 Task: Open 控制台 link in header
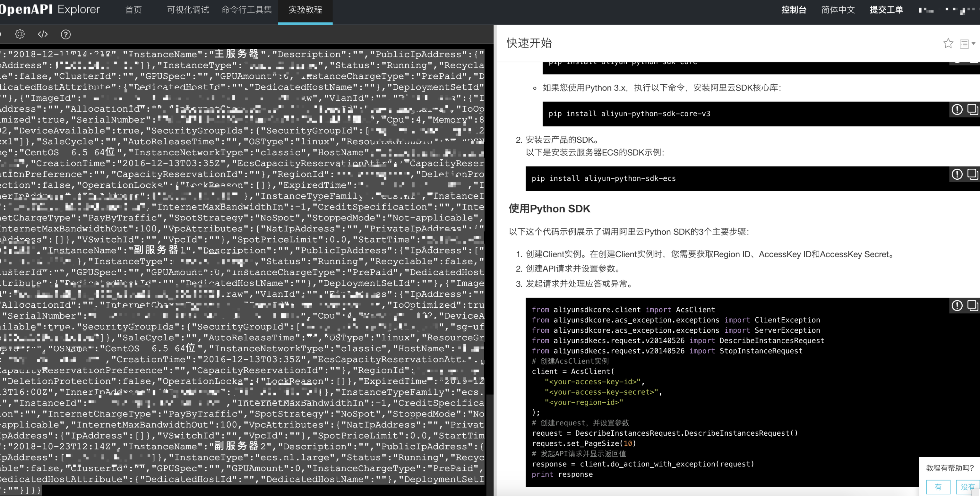pyautogui.click(x=794, y=10)
